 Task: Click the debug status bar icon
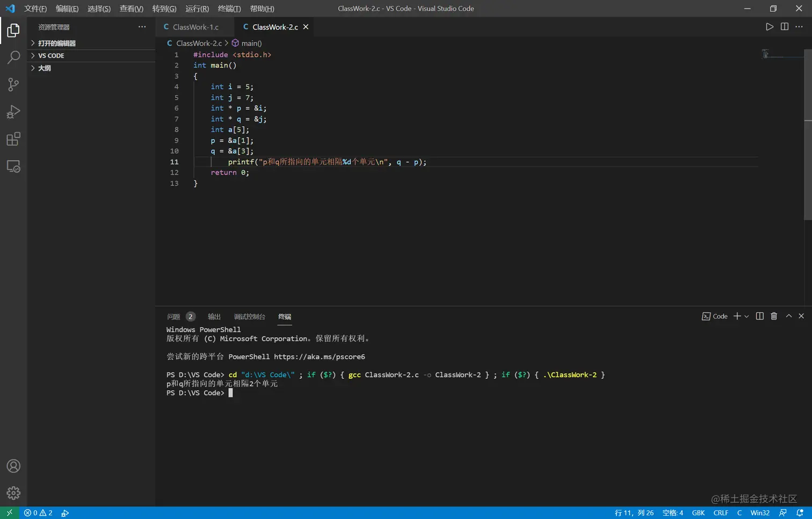click(65, 513)
